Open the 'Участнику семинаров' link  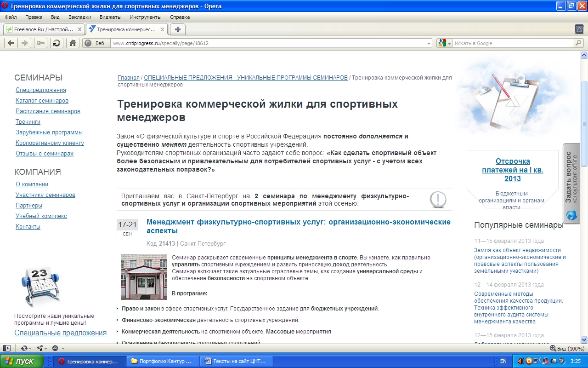[45, 195]
